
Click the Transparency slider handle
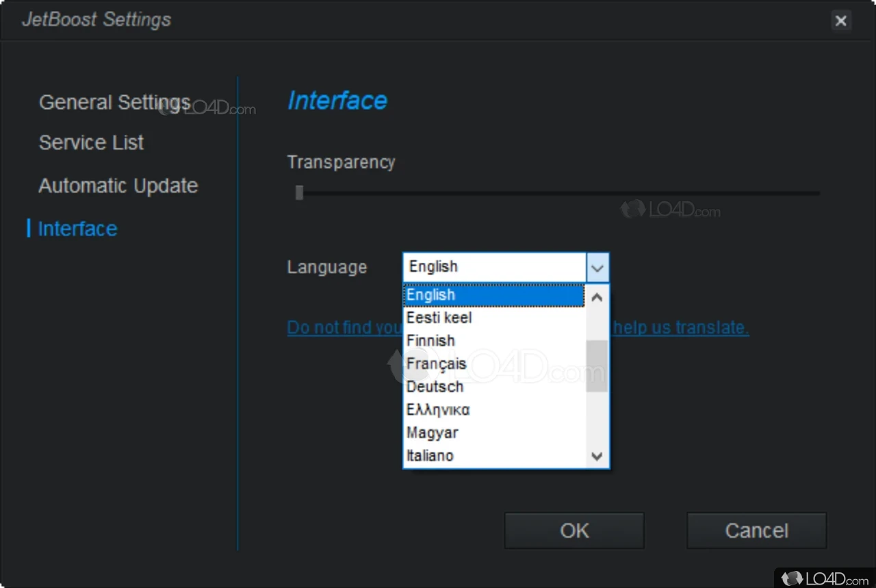pos(299,193)
